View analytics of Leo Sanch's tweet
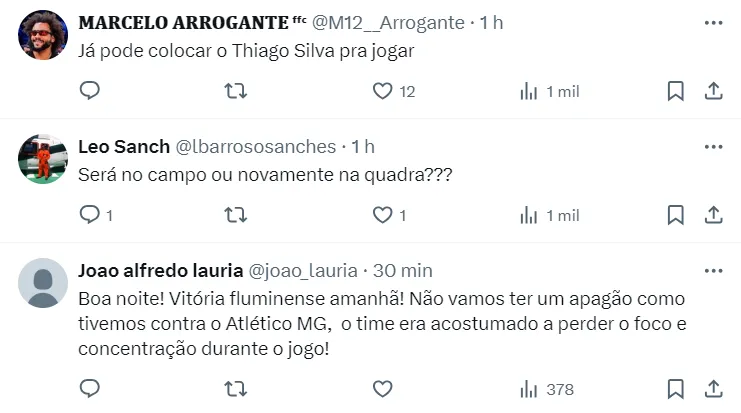The image size is (741, 413). (x=529, y=215)
